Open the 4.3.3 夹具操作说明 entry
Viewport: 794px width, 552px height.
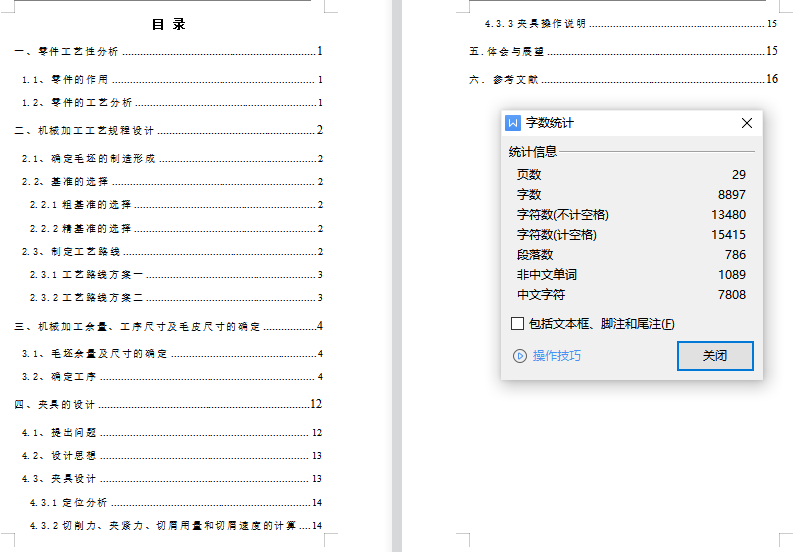point(535,24)
